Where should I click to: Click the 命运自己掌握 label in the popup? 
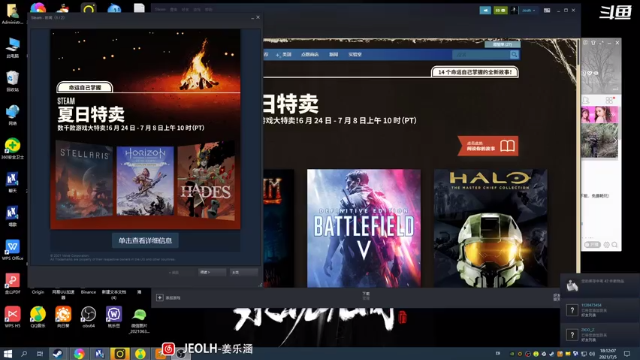(x=84, y=87)
